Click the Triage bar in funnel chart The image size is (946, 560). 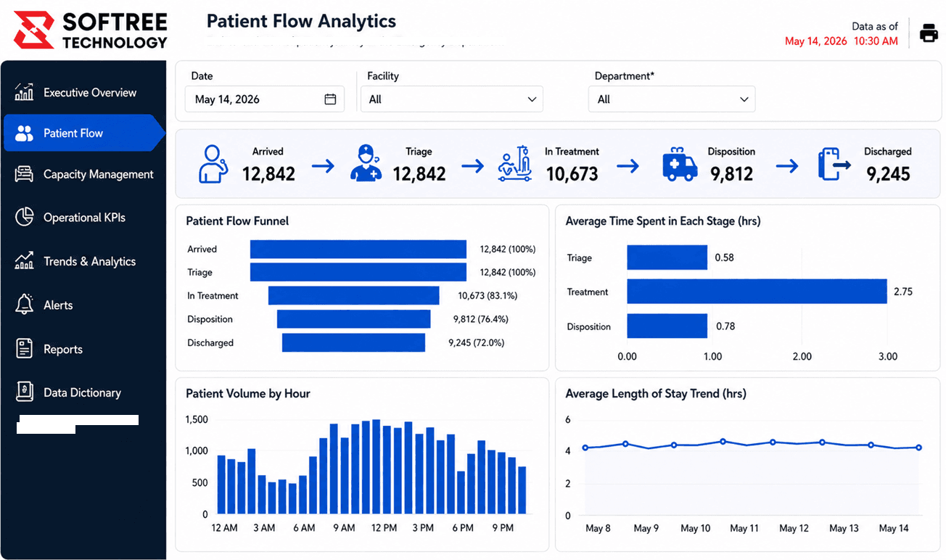click(358, 272)
